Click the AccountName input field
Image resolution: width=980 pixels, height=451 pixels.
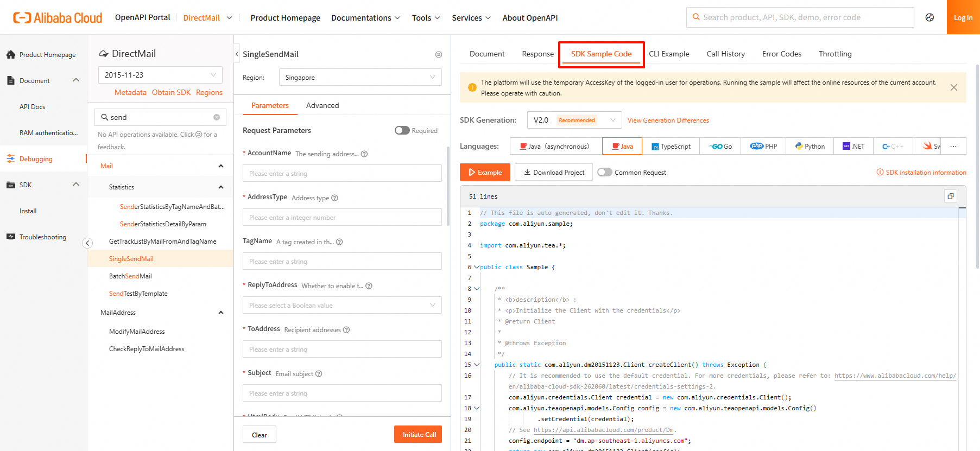click(x=342, y=173)
